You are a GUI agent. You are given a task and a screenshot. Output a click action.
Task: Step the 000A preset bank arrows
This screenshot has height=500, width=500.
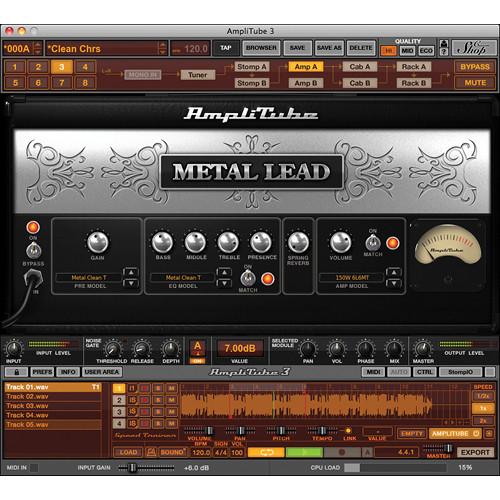[38, 48]
